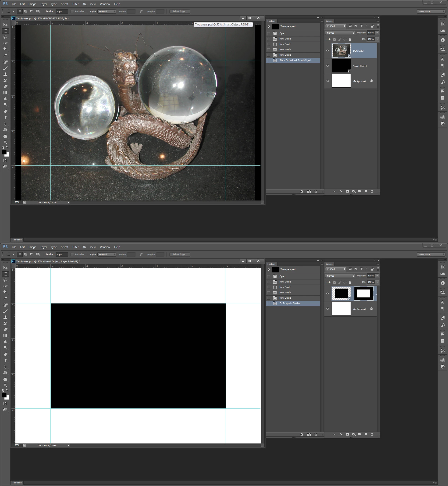The width and height of the screenshot is (448, 486).
Task: Click foreground color swatch in top toolbar
Action: 4,152
